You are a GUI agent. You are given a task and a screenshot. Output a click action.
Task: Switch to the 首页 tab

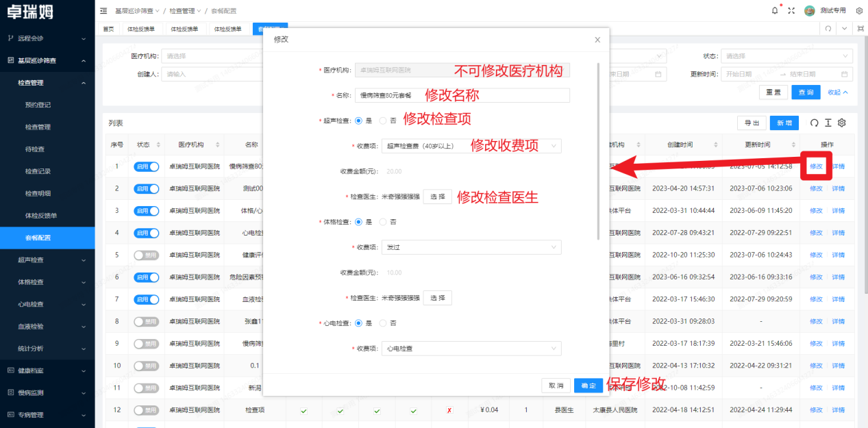click(x=108, y=29)
